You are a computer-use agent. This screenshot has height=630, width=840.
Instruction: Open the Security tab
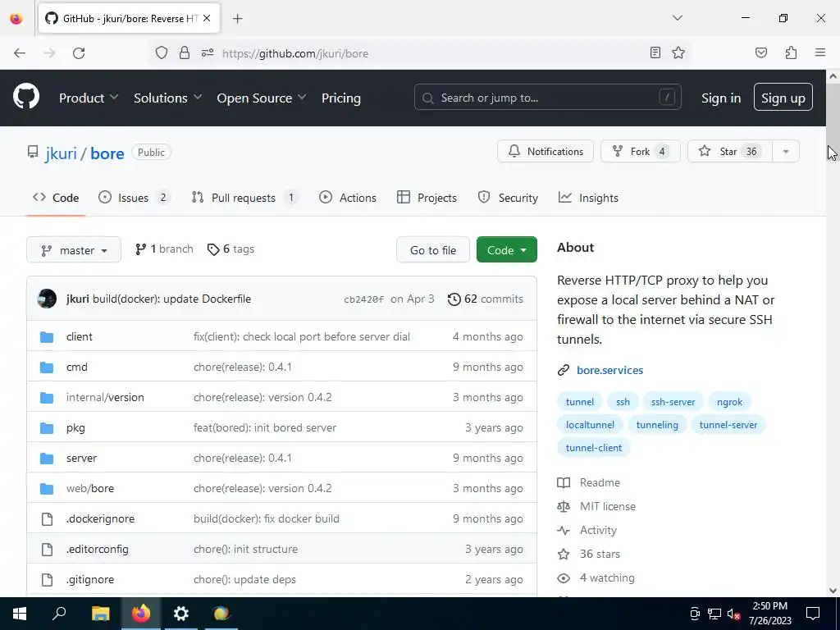(508, 198)
